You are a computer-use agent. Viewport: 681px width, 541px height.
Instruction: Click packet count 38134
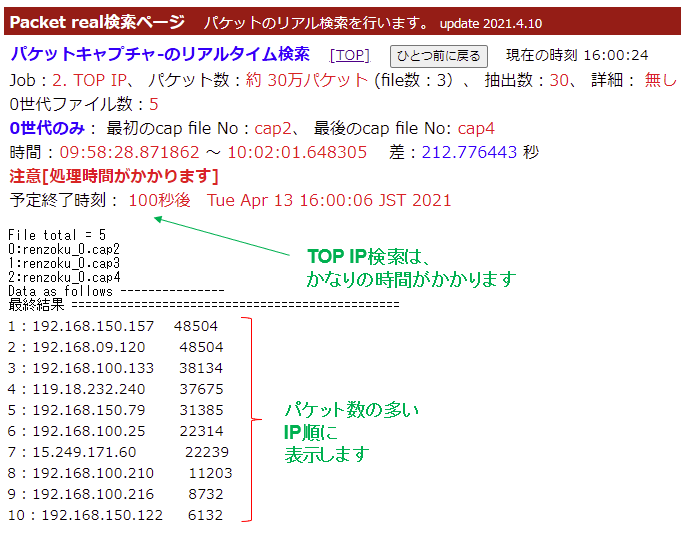click(201, 368)
